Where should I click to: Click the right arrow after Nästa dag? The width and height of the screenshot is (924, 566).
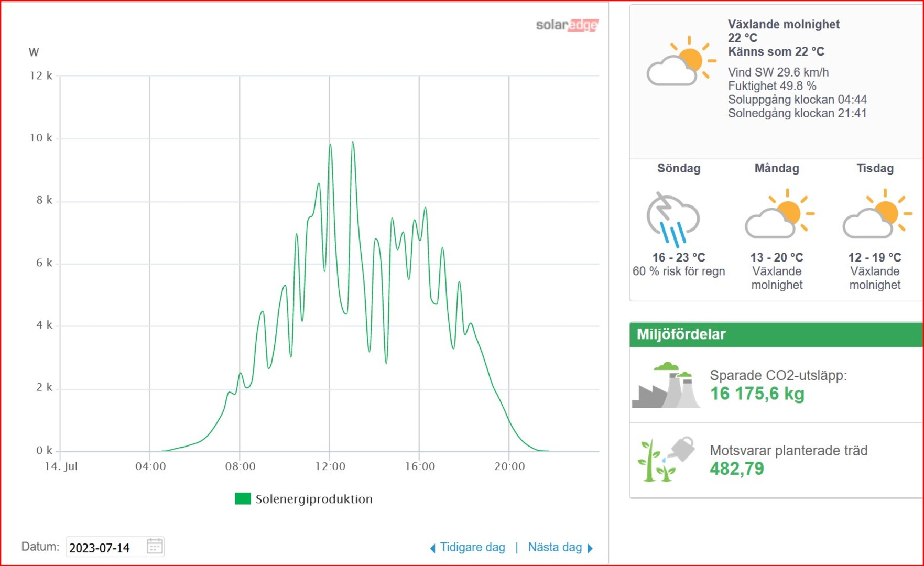[x=590, y=548]
